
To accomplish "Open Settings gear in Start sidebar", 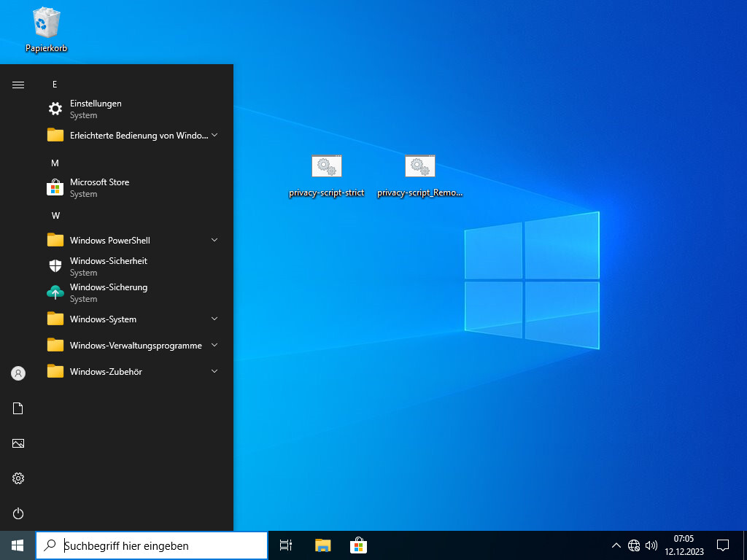I will [x=18, y=478].
